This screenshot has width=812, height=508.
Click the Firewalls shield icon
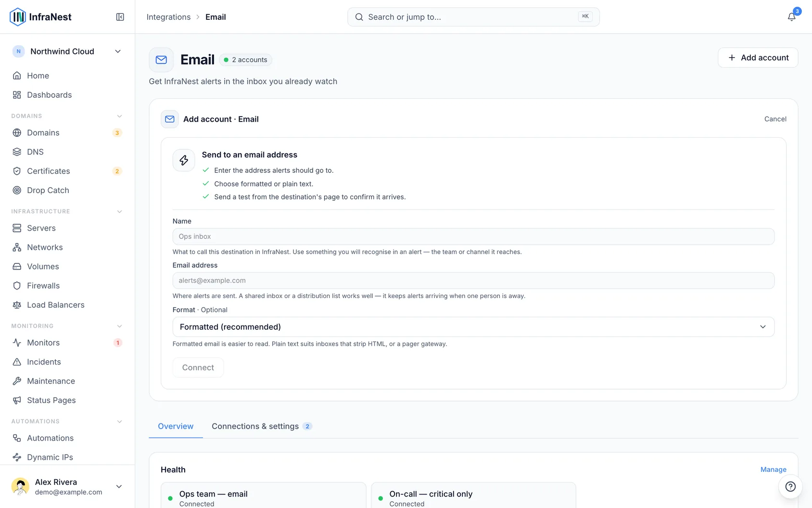pos(17,286)
